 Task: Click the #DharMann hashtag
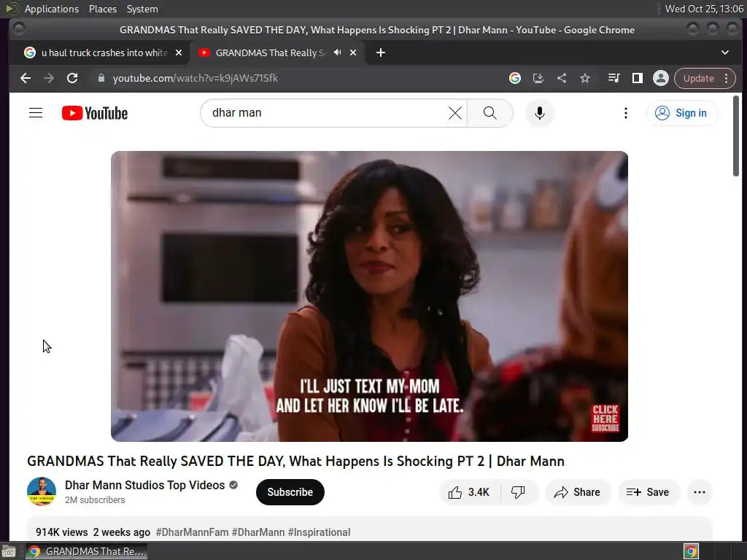click(x=258, y=532)
